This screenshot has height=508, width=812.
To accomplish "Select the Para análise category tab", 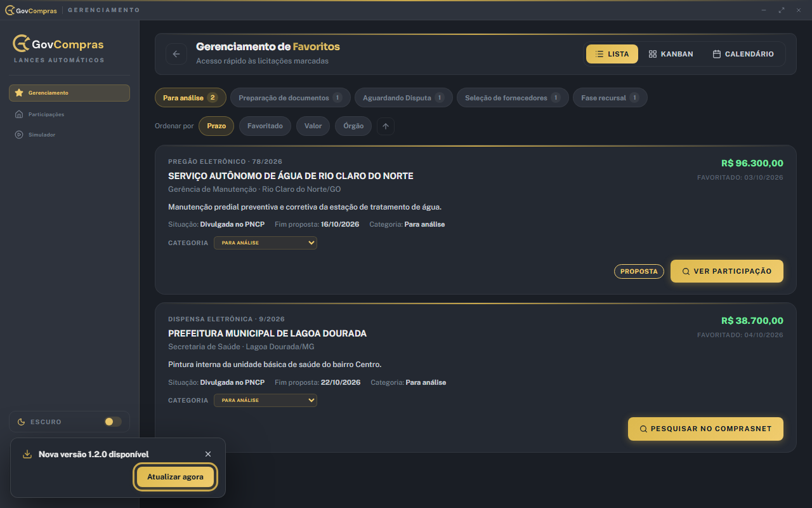I will pyautogui.click(x=190, y=98).
